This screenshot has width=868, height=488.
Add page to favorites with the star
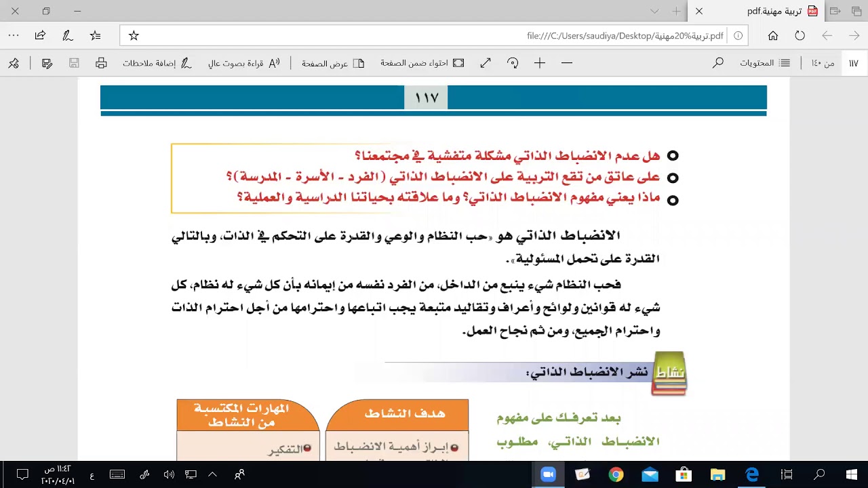[134, 35]
